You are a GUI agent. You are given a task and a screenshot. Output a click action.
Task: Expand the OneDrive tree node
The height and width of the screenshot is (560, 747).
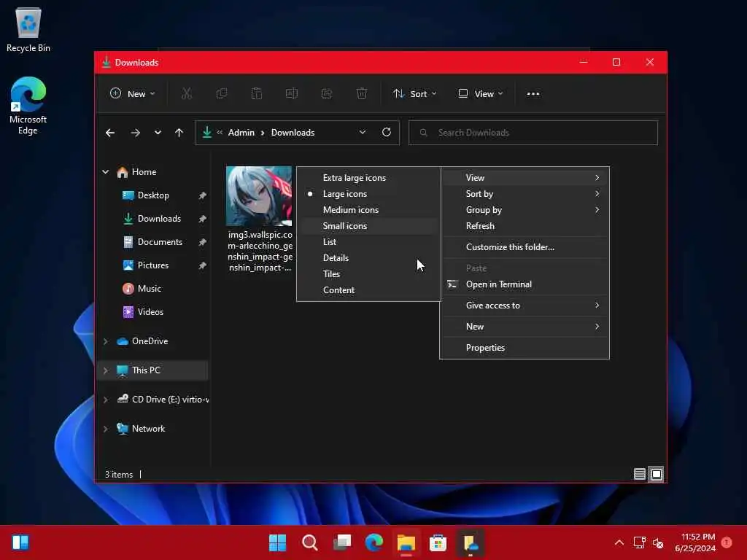[x=106, y=341]
